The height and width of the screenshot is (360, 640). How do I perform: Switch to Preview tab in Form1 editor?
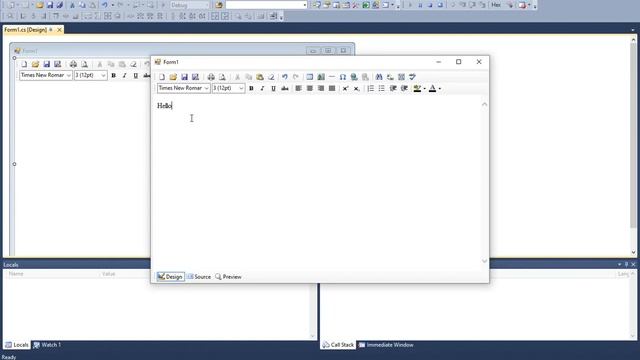[228, 277]
